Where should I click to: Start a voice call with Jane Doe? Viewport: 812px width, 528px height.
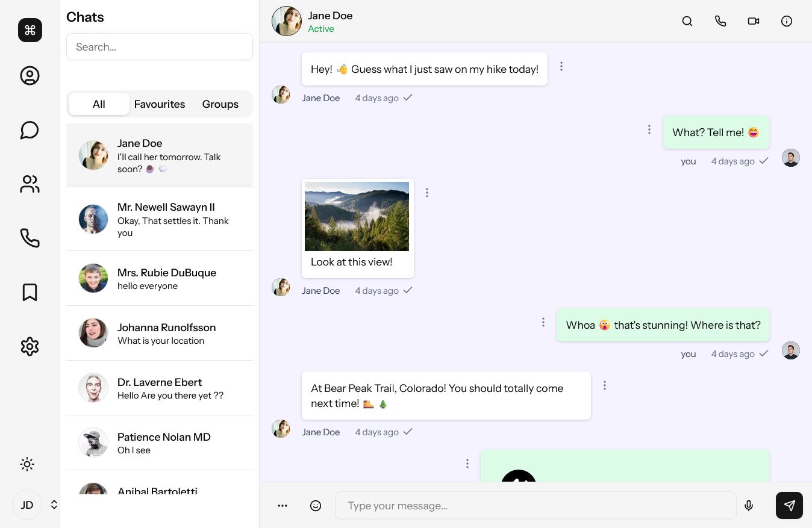[x=720, y=21]
